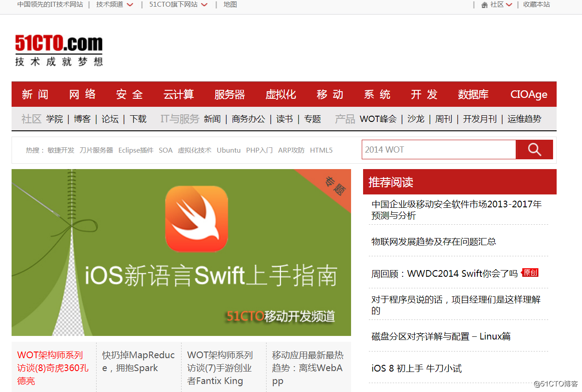
Task: Click hot search term HTML5
Action: click(x=321, y=150)
